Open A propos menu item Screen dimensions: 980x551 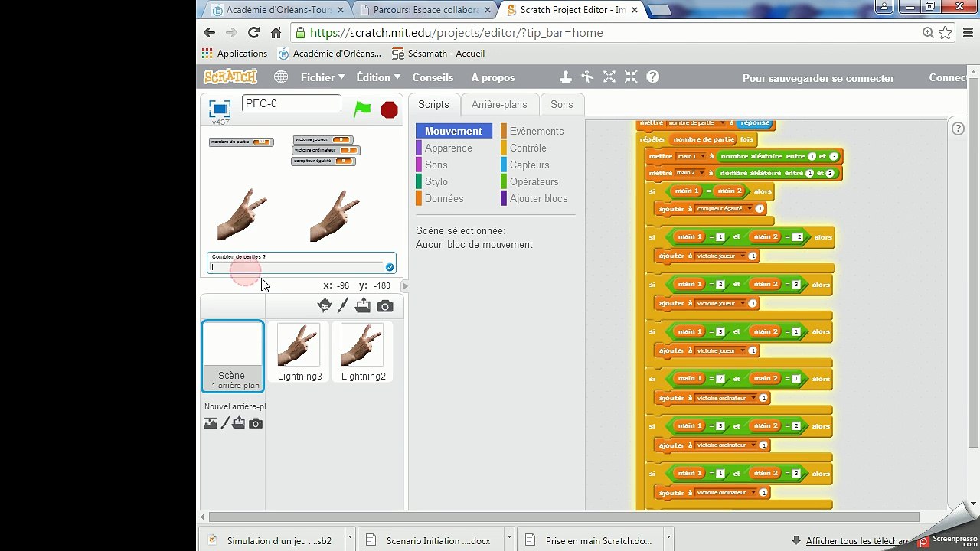tap(493, 77)
